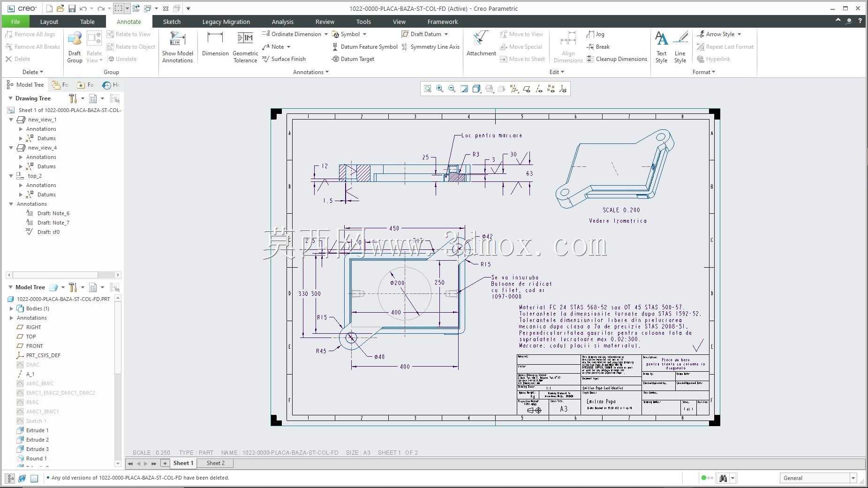The height and width of the screenshot is (488, 868).
Task: Open Line Style settings
Action: tap(680, 47)
